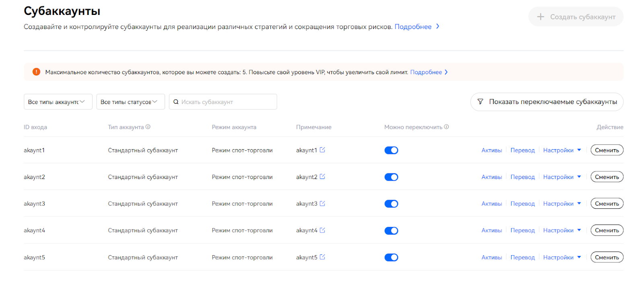
Task: Expand the Все типы статусов filter
Action: pos(130,102)
